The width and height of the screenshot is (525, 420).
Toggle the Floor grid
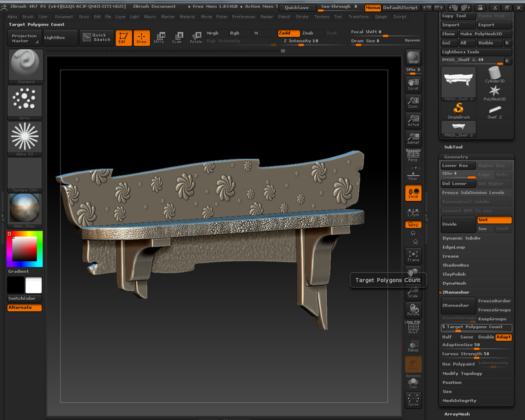413,175
